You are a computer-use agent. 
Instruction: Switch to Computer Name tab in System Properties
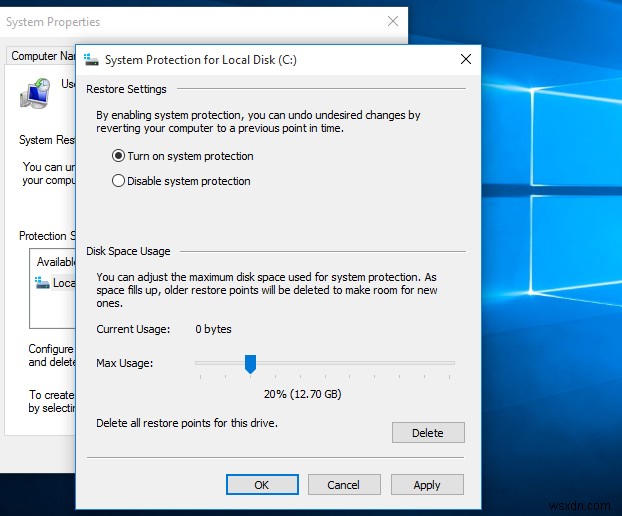pyautogui.click(x=41, y=56)
